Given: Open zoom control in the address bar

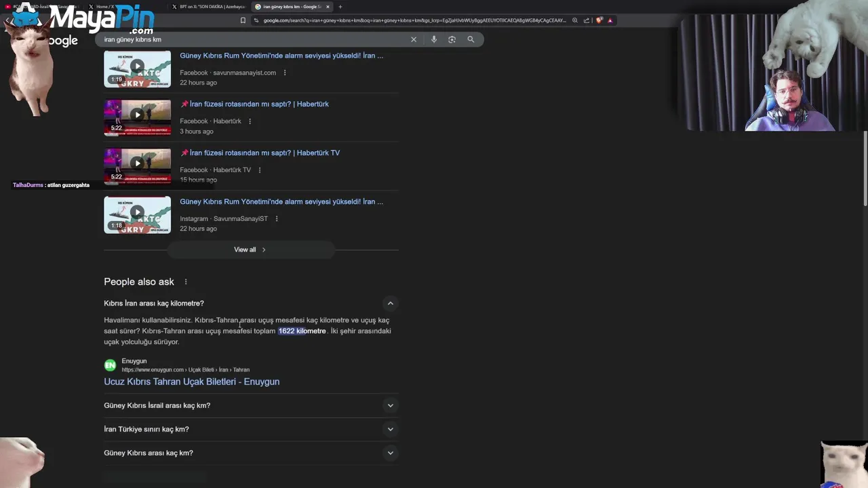Looking at the screenshot, I should (575, 20).
